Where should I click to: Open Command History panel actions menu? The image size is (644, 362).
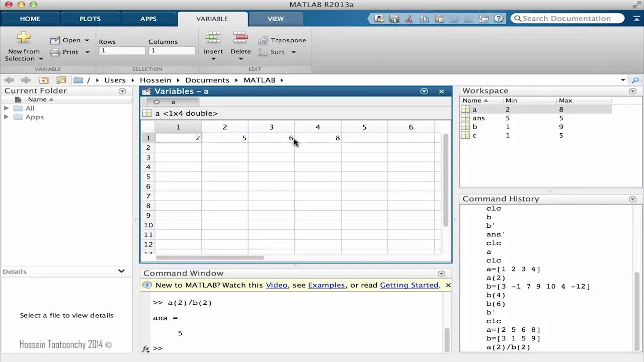632,199
